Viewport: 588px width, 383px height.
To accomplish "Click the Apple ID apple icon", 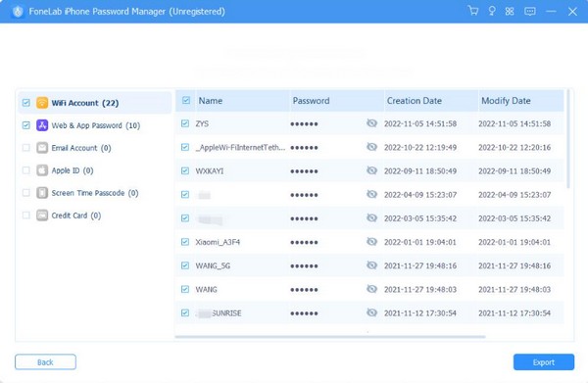I will (42, 170).
